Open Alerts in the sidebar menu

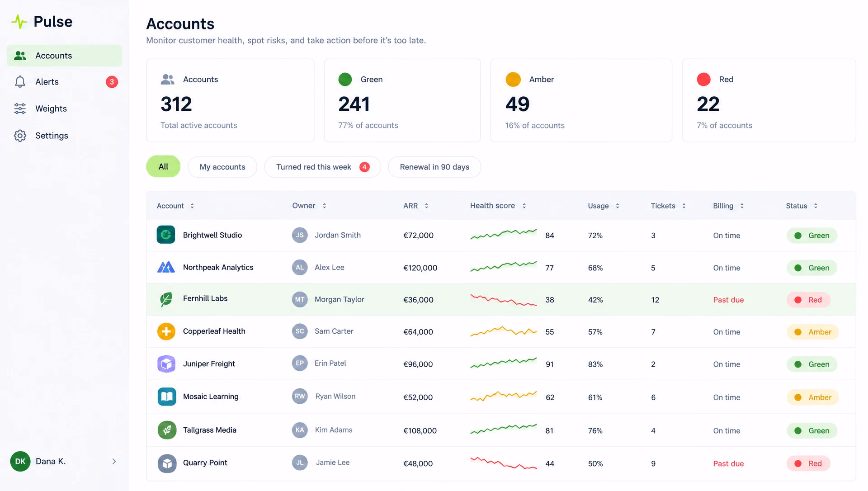click(x=64, y=82)
